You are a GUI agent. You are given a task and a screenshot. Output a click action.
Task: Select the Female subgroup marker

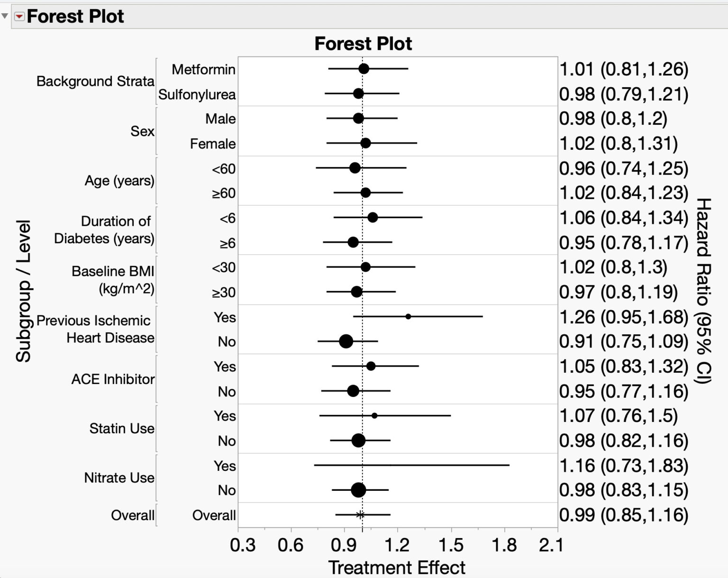(365, 143)
